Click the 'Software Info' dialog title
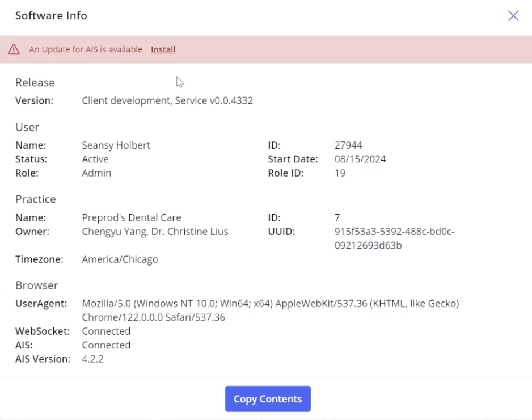Viewport: 532px width, 420px height. click(51, 16)
